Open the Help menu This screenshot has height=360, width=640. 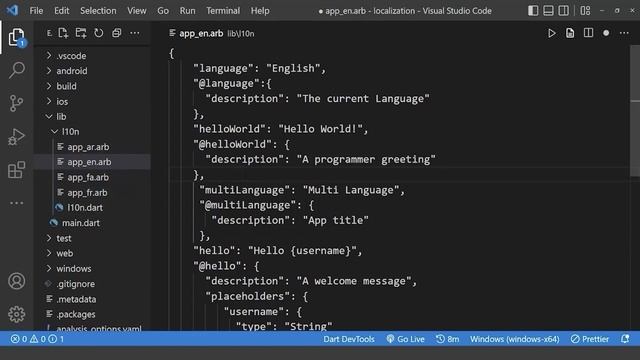[260, 11]
